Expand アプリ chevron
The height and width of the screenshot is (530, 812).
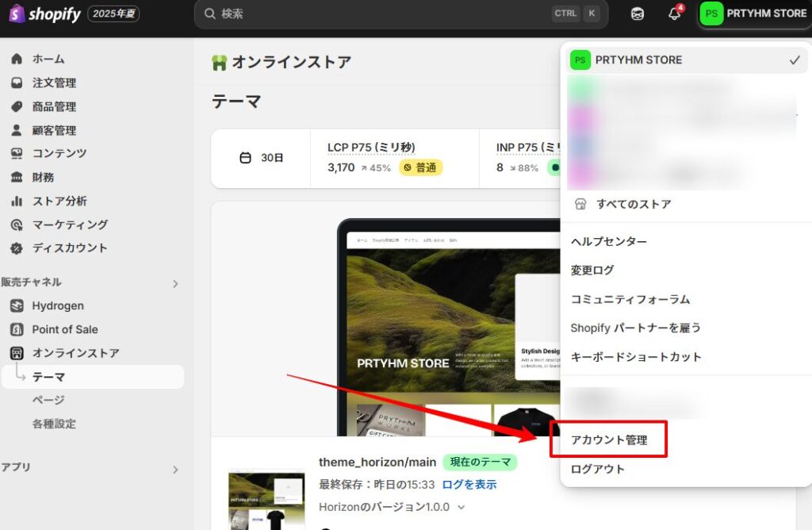click(175, 470)
